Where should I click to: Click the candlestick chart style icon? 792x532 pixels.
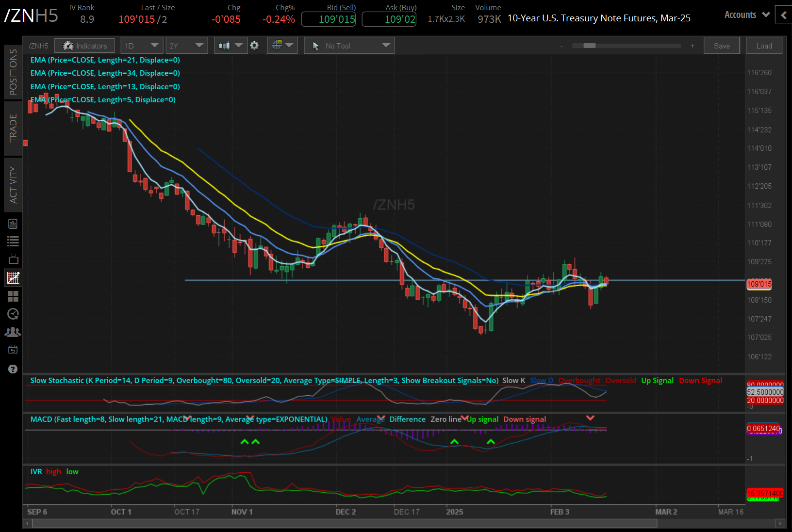coord(224,45)
